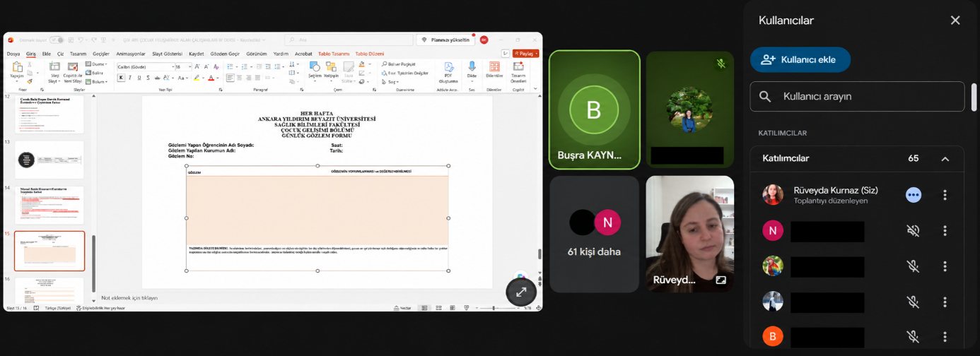Click the slide sorter view icon in status bar
The image size is (980, 356).
[438, 308]
